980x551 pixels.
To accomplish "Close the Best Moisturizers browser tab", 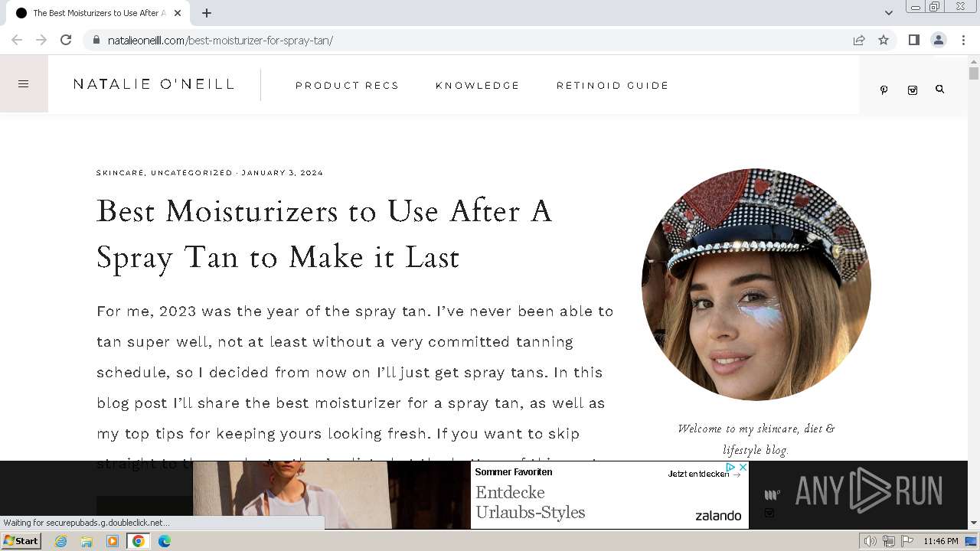I will pyautogui.click(x=178, y=13).
